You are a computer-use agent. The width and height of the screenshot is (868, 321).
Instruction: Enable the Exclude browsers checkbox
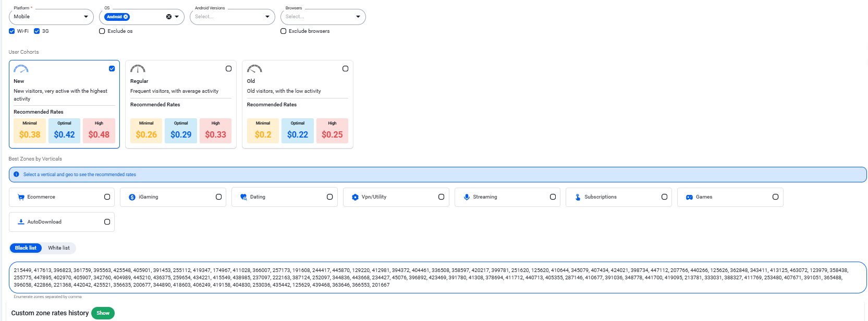click(284, 31)
